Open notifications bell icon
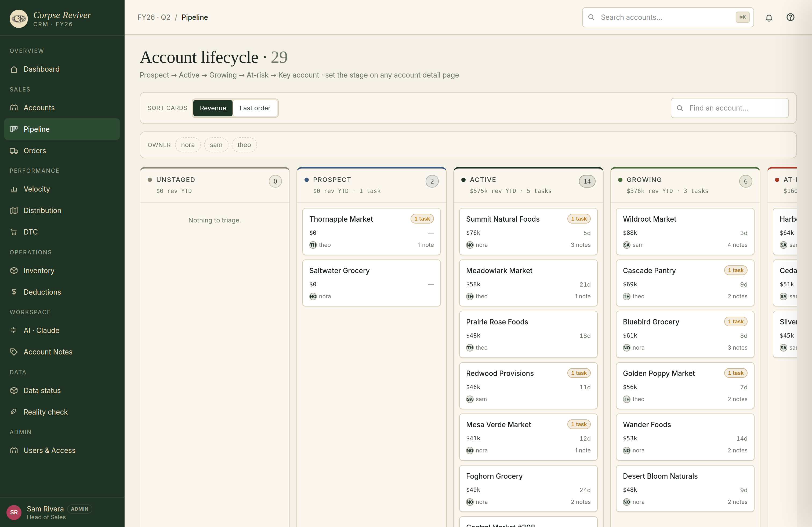Image resolution: width=812 pixels, height=527 pixels. click(769, 18)
